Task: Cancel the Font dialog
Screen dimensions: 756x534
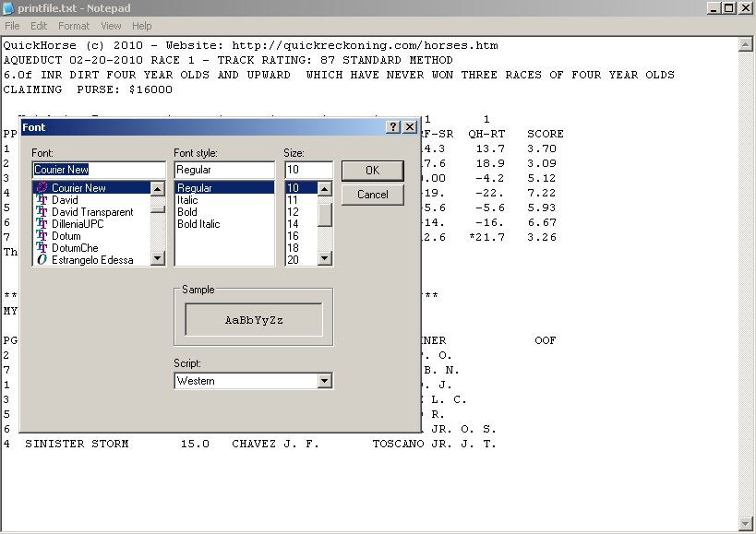Action: click(372, 195)
